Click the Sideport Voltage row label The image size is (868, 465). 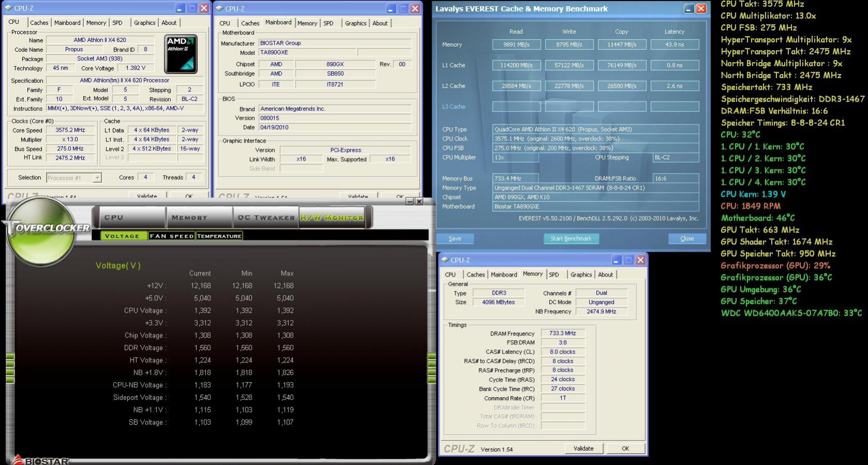click(140, 398)
